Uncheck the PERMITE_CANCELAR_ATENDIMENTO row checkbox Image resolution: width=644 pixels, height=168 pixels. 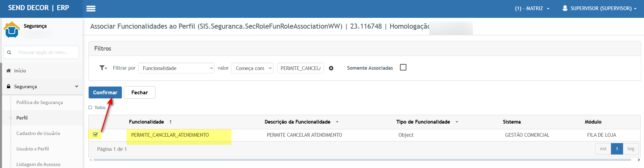[x=95, y=135]
